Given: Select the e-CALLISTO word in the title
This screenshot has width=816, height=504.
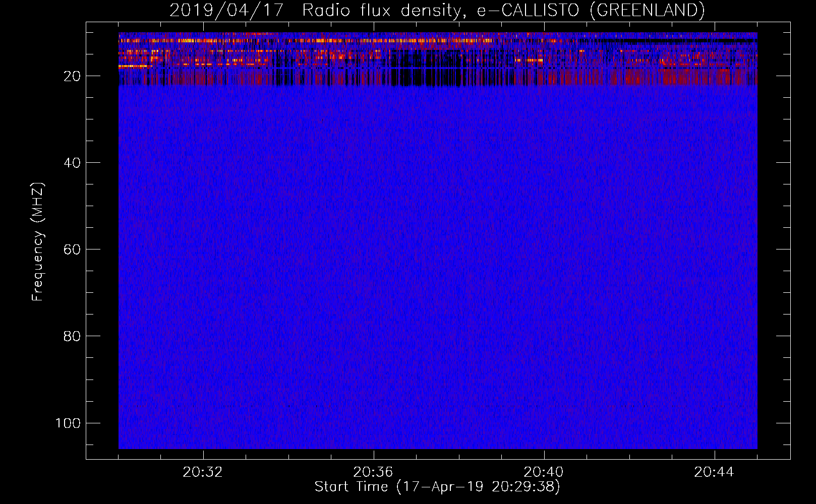Looking at the screenshot, I should [x=528, y=11].
